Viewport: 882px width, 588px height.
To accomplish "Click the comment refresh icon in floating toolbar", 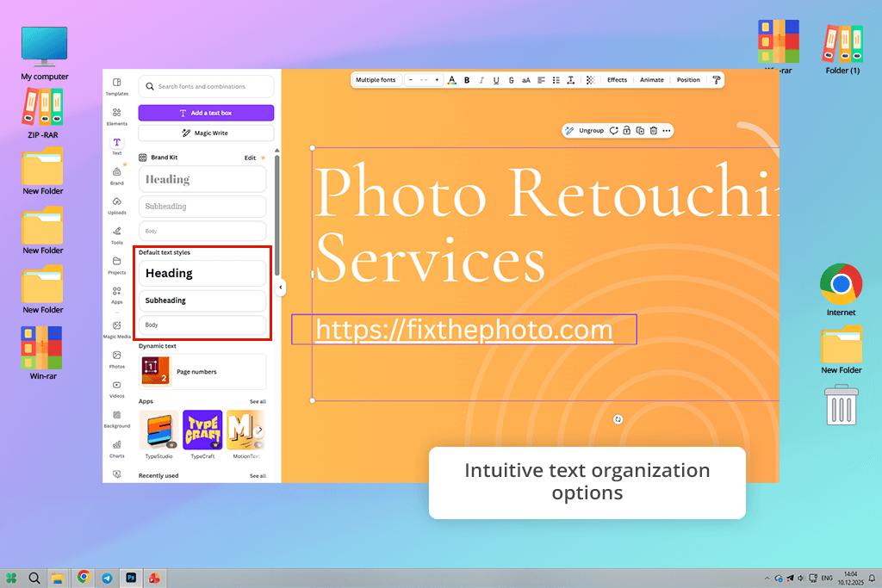I will pos(613,130).
